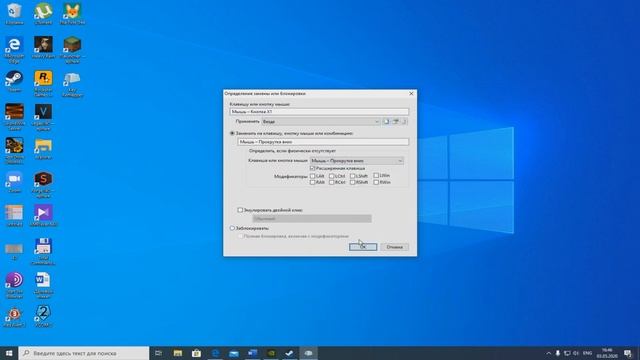This screenshot has height=360, width=640.
Task: Open the 'Применять' scope dropdown
Action: [320, 122]
